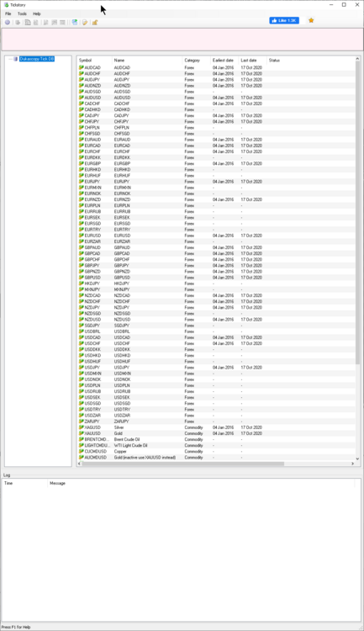Viewport: 364px width, 631px height.
Task: Click the icon next to GBPJPY symbol
Action: (x=82, y=266)
